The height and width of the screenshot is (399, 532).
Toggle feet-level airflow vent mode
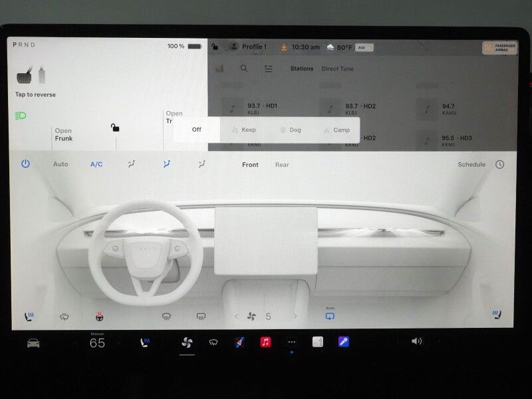(202, 164)
